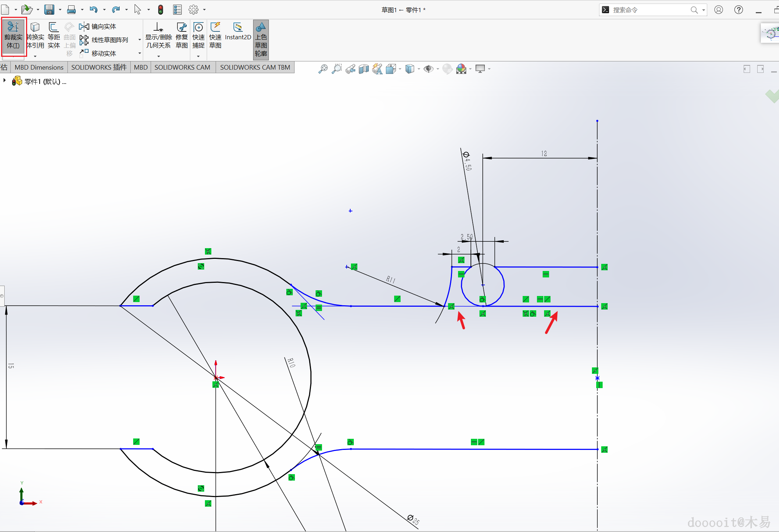Click the Convert Entities (转换实体引用) icon

[x=35, y=36]
